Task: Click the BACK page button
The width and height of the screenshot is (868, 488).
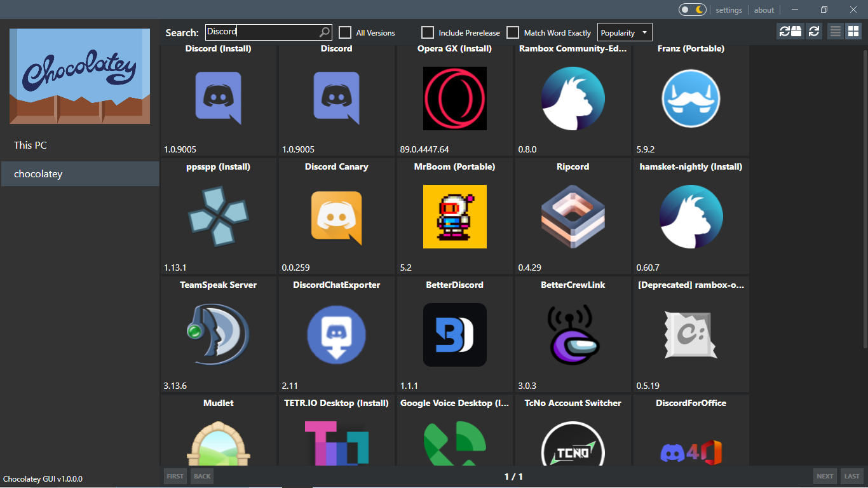Action: (x=202, y=476)
